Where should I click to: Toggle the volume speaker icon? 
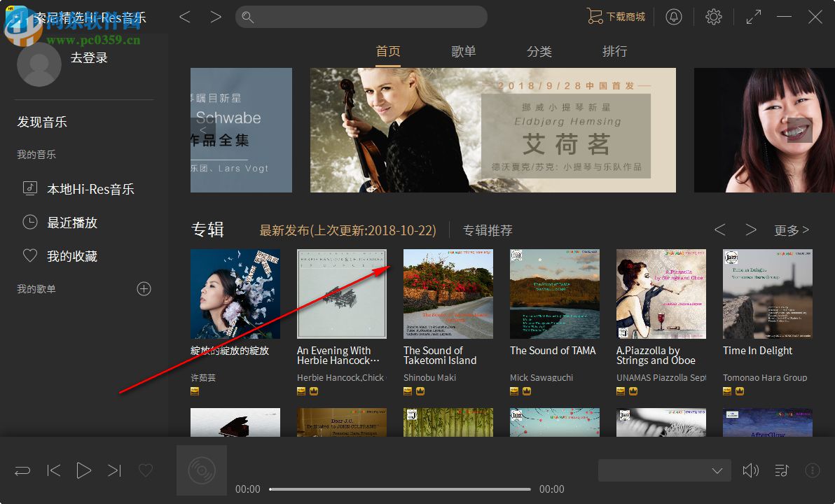click(x=750, y=470)
